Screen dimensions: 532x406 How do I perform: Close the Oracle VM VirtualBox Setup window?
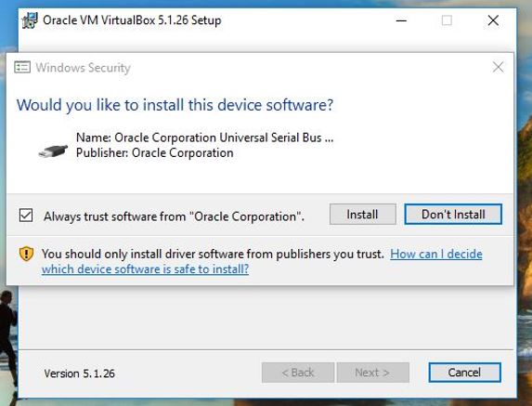point(493,20)
